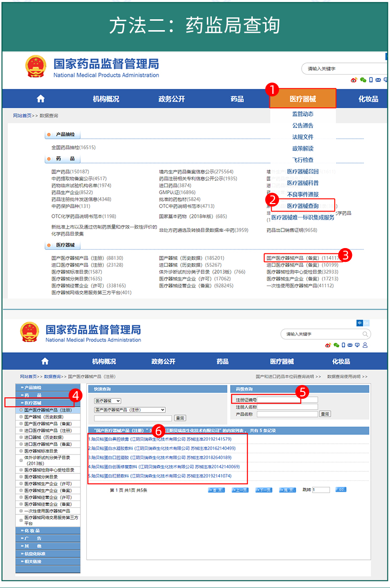Click the home icon in the lower page navbar
The image size is (390, 588).
(45, 361)
